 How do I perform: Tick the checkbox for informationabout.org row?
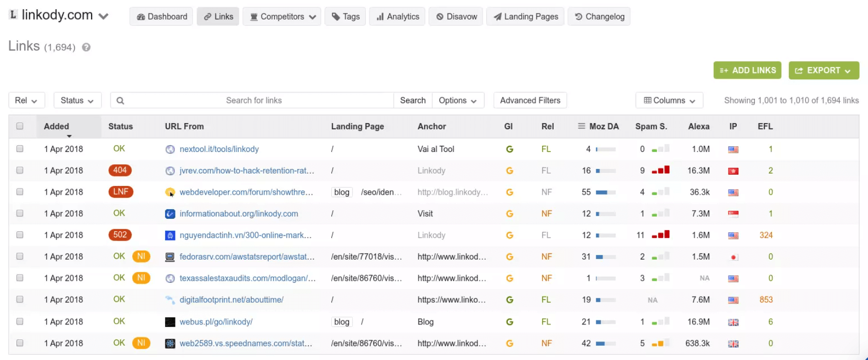tap(20, 213)
